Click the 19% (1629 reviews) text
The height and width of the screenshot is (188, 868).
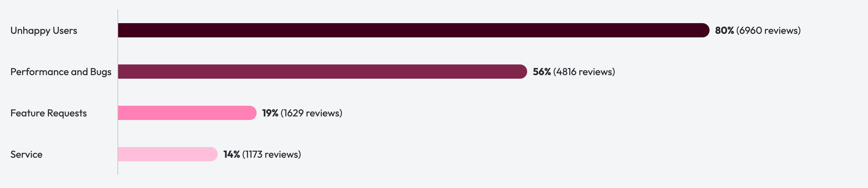302,113
